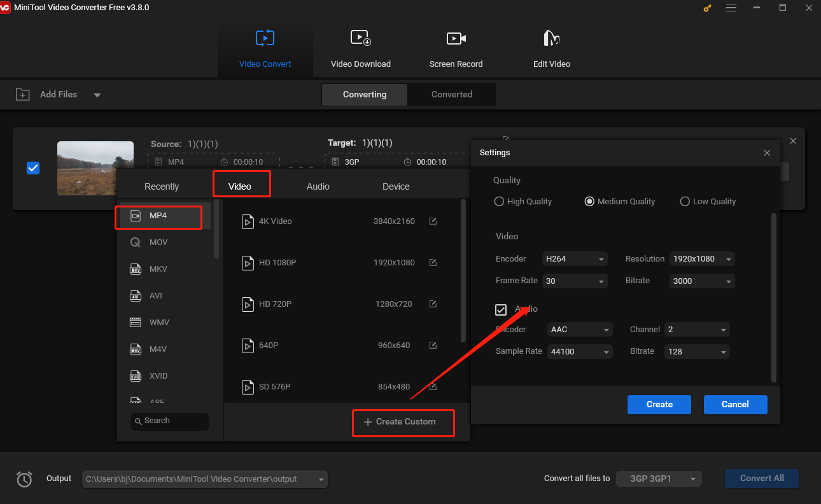Open the Edit Video module
The image size is (821, 504).
tap(552, 48)
